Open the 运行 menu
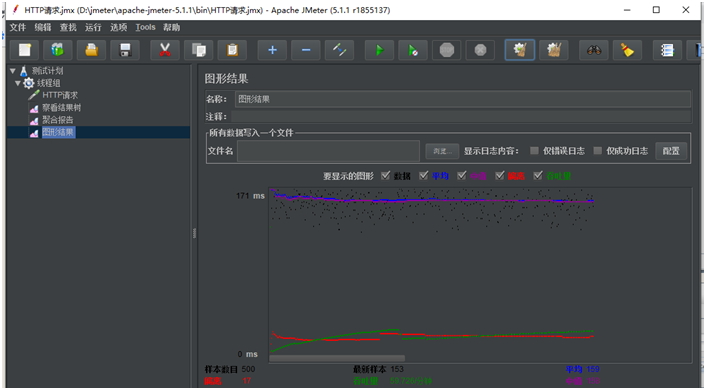Image resolution: width=706 pixels, height=390 pixels. tap(93, 27)
